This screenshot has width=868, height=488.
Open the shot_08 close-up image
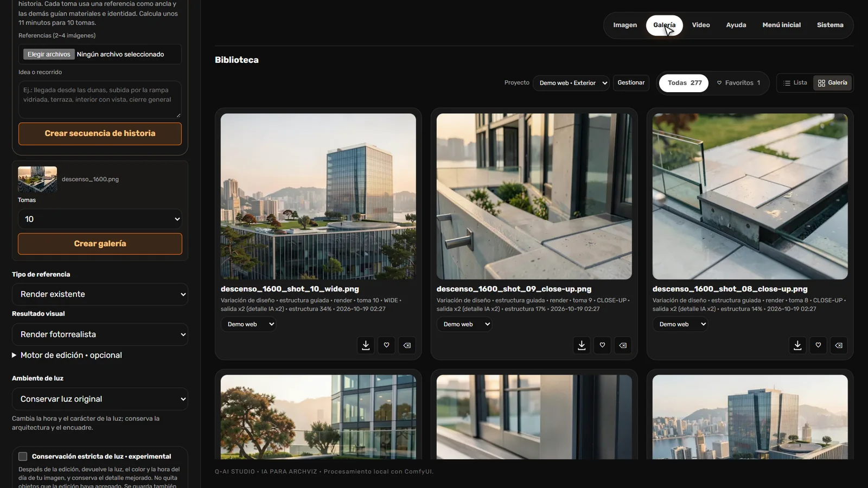(750, 196)
